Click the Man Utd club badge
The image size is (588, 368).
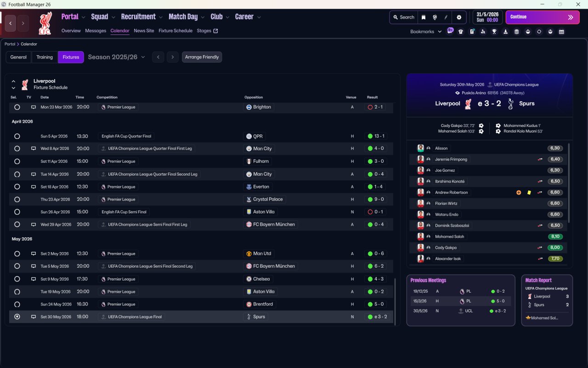pyautogui.click(x=249, y=253)
